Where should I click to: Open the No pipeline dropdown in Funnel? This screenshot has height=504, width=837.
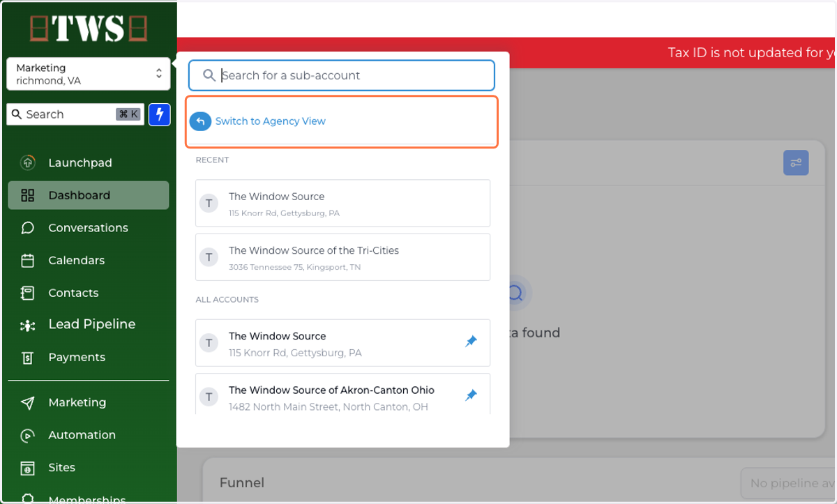tap(787, 483)
